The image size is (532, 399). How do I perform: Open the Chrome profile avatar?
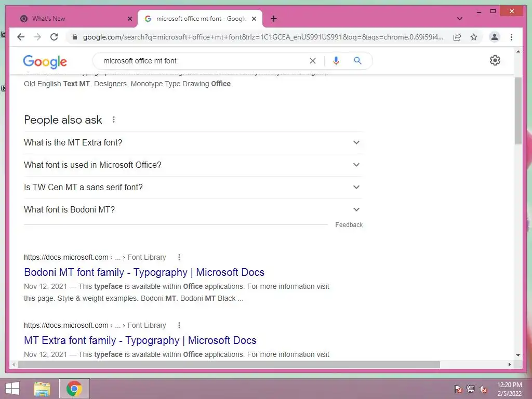[495, 37]
